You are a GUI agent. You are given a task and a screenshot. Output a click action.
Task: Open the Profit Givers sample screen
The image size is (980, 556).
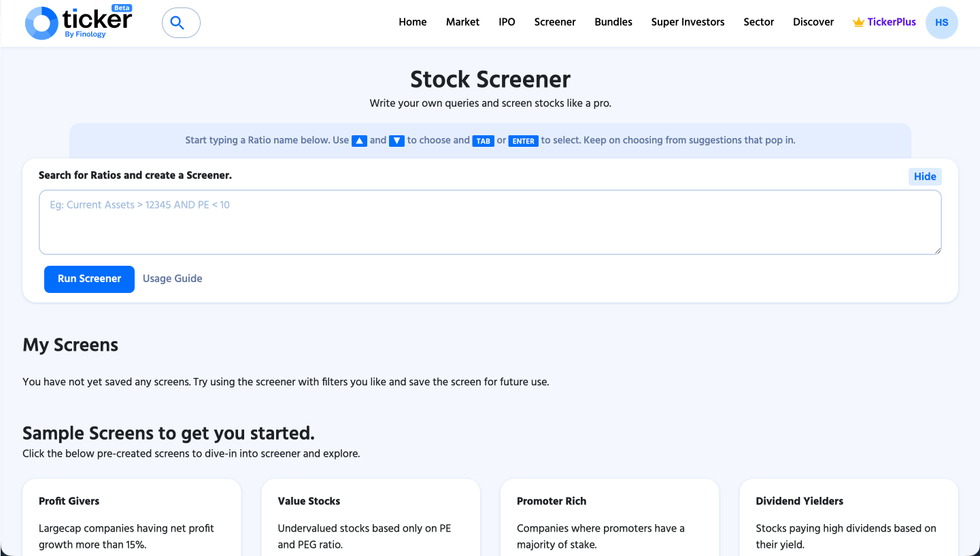pyautogui.click(x=131, y=517)
